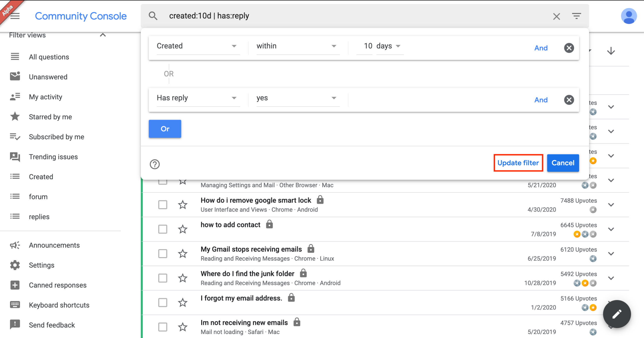
Task: Click the Send feedback icon
Action: pyautogui.click(x=15, y=325)
